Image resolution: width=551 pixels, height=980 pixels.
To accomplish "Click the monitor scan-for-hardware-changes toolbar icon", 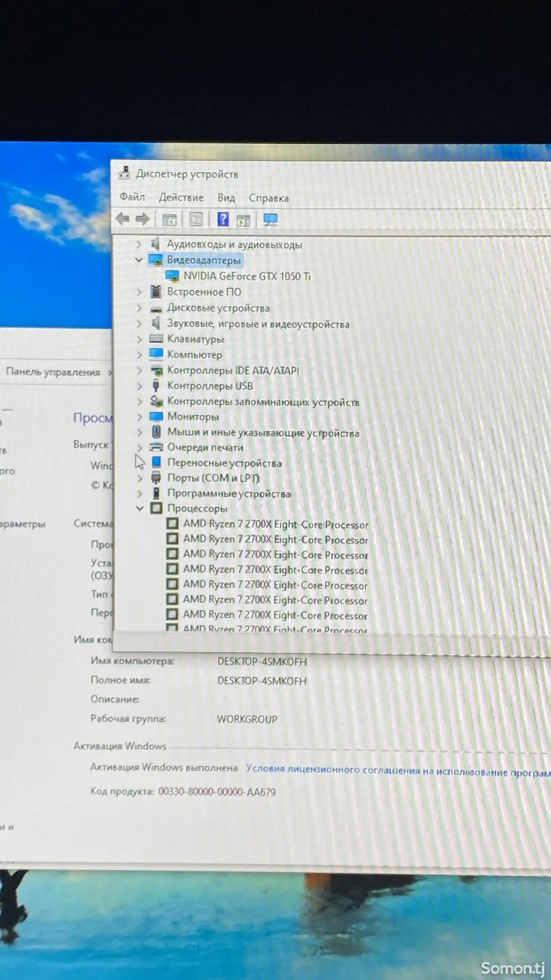I will point(270,220).
